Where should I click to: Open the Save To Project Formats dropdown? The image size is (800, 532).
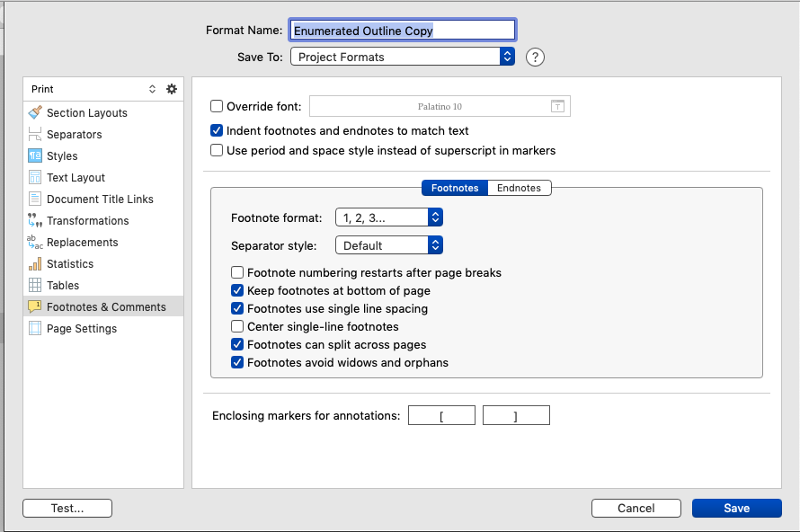point(402,57)
